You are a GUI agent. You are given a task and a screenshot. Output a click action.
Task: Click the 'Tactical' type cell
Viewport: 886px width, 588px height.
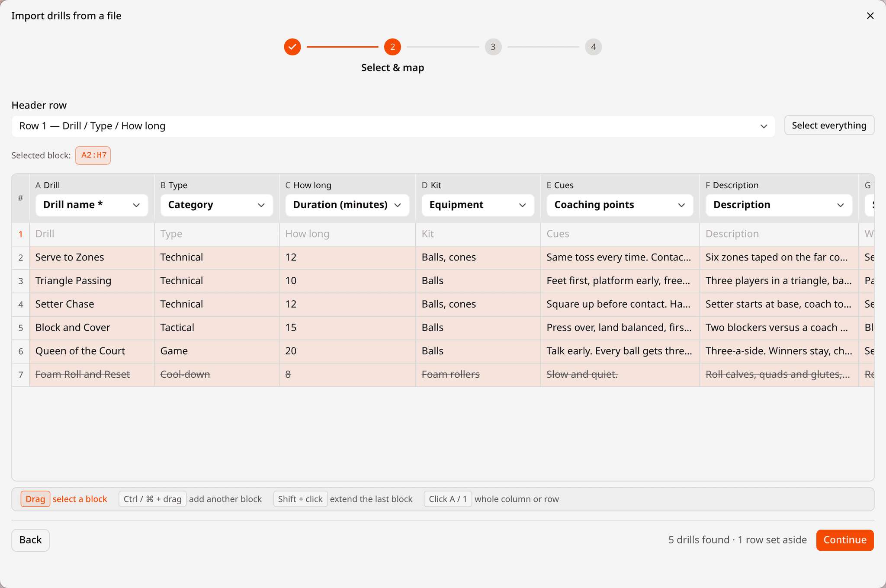click(x=217, y=328)
